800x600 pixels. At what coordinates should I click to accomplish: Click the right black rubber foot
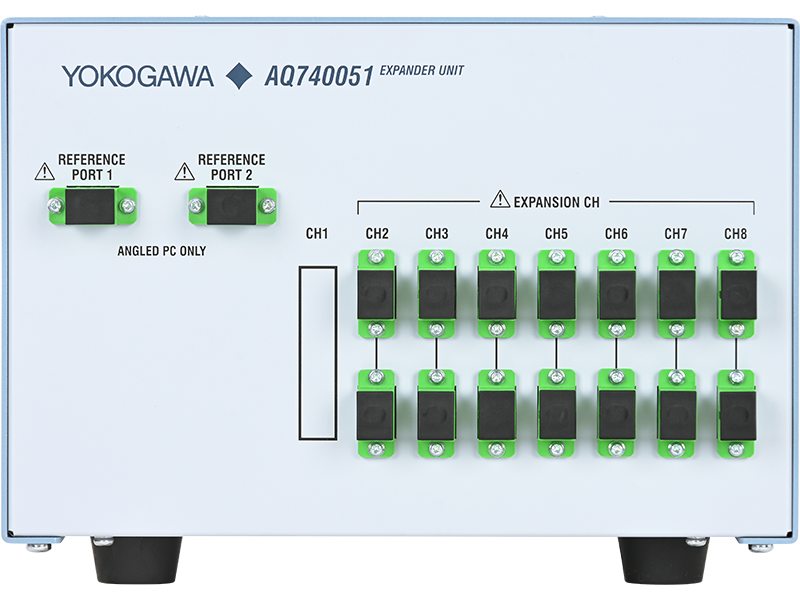point(664,560)
